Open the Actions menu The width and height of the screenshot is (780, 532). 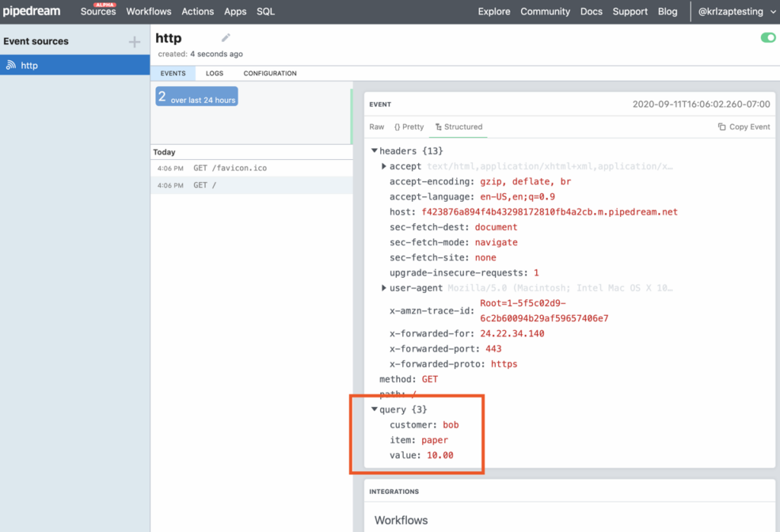point(197,11)
